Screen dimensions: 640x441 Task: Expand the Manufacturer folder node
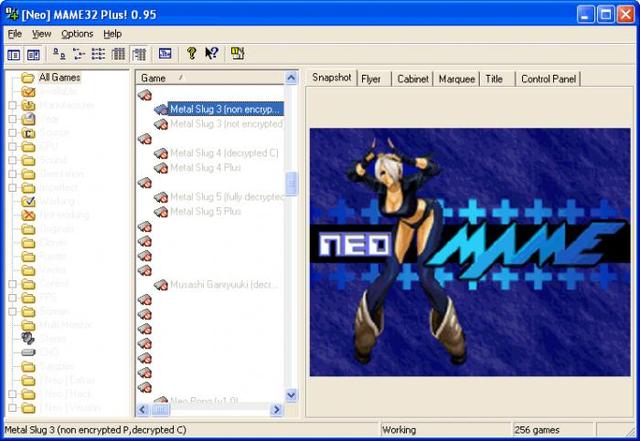pos(13,105)
